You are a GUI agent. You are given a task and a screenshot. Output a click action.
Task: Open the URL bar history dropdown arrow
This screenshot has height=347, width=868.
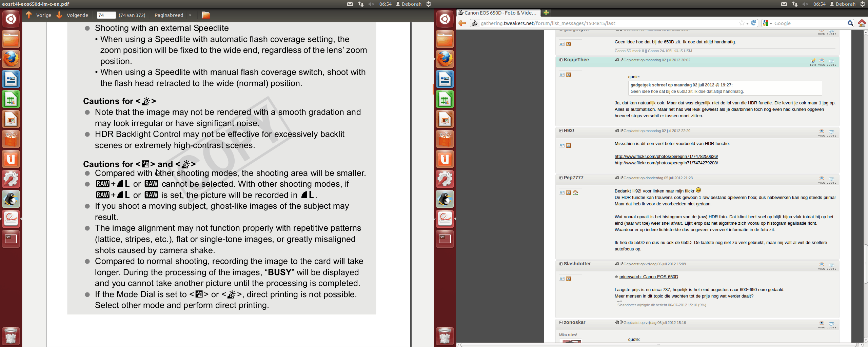point(747,23)
